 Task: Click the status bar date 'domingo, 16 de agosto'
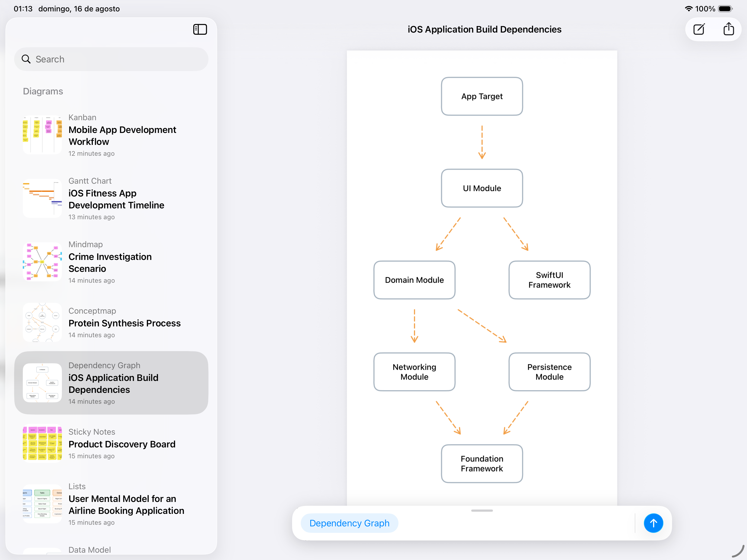[x=79, y=9]
